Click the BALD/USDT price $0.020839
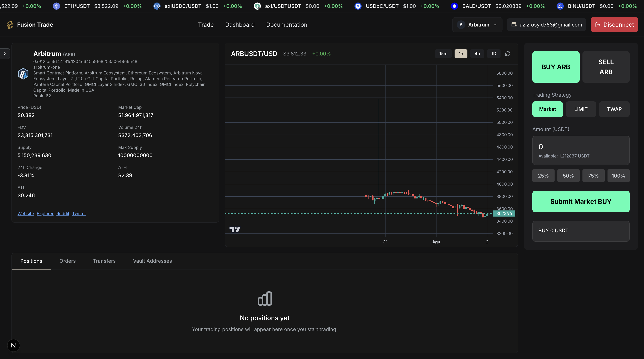 [508, 6]
